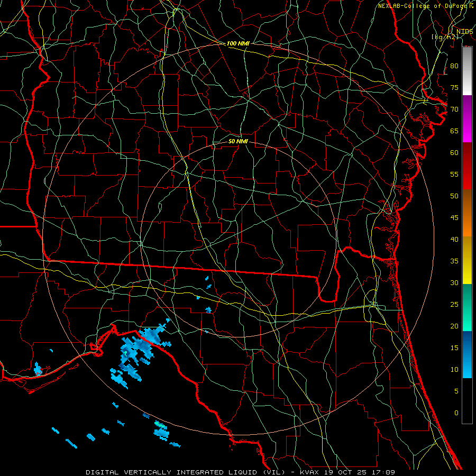Click the 30 value on the color scale

coord(454,282)
